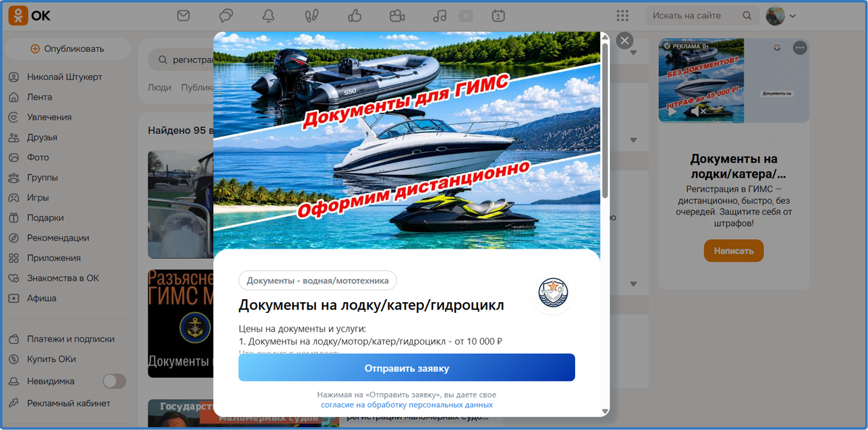The height and width of the screenshot is (430, 868).
Task: Open the services grid icon
Action: pos(622,15)
